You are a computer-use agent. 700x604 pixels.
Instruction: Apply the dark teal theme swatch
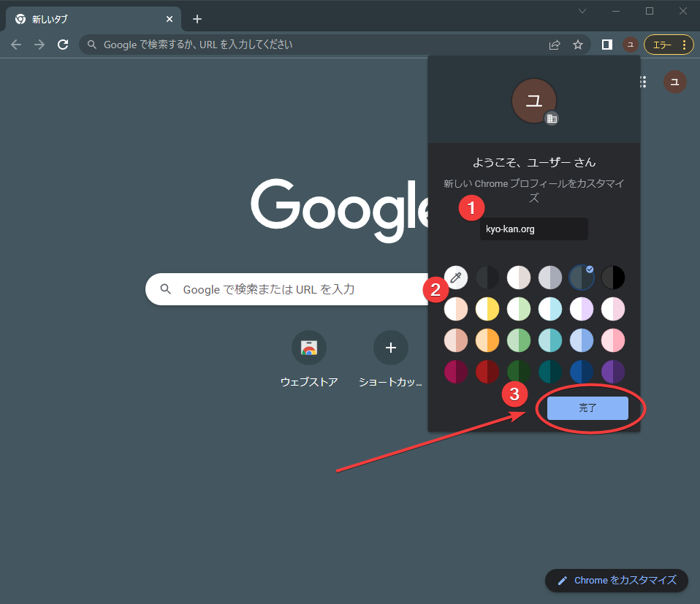click(550, 372)
